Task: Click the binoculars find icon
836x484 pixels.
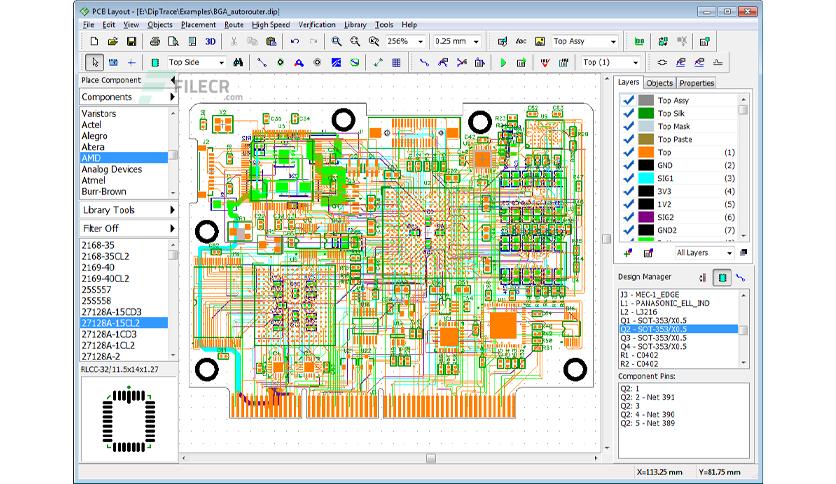Action: pyautogui.click(x=238, y=62)
